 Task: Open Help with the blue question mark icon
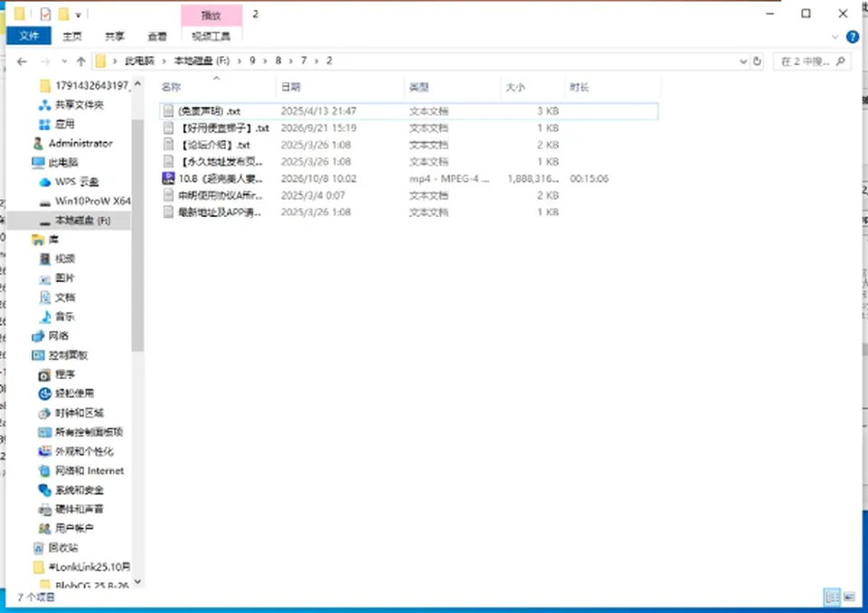853,37
